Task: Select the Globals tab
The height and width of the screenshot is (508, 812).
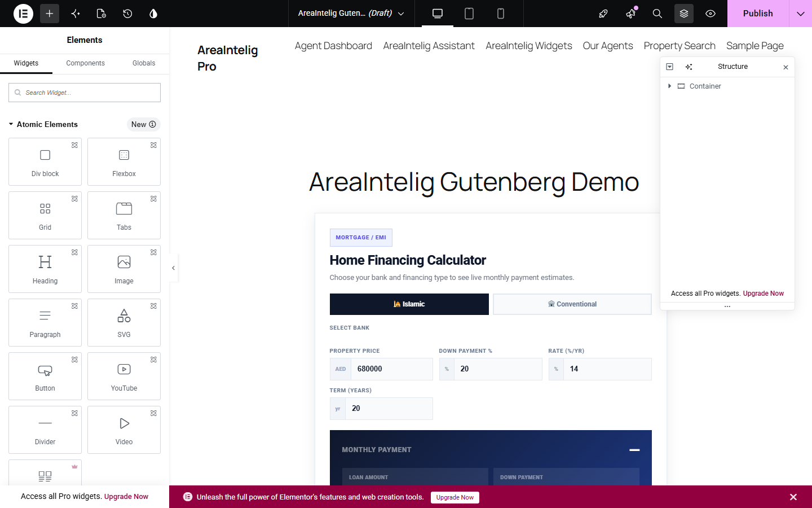Action: tap(144, 63)
